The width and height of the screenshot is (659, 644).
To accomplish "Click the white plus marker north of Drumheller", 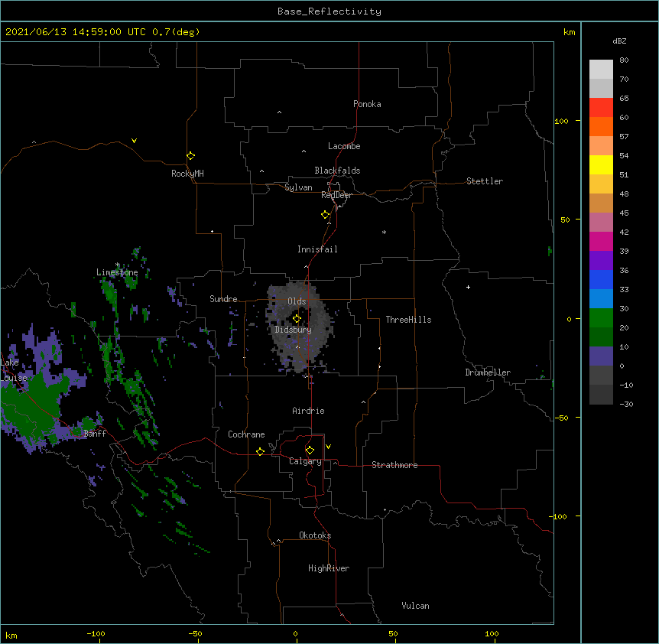I will (468, 287).
